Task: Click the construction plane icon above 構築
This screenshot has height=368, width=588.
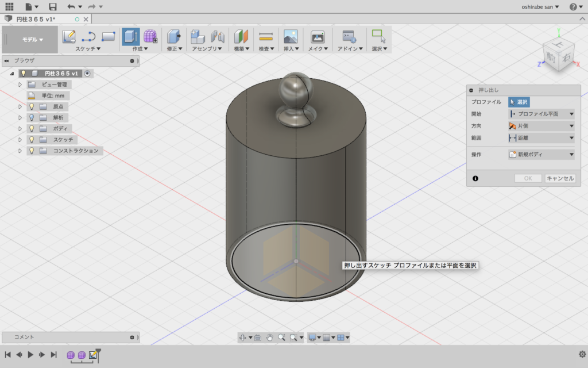Action: point(241,36)
